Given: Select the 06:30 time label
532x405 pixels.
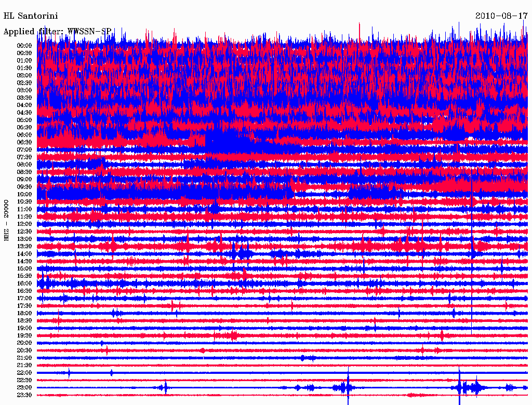Looking at the screenshot, I should (x=24, y=142).
